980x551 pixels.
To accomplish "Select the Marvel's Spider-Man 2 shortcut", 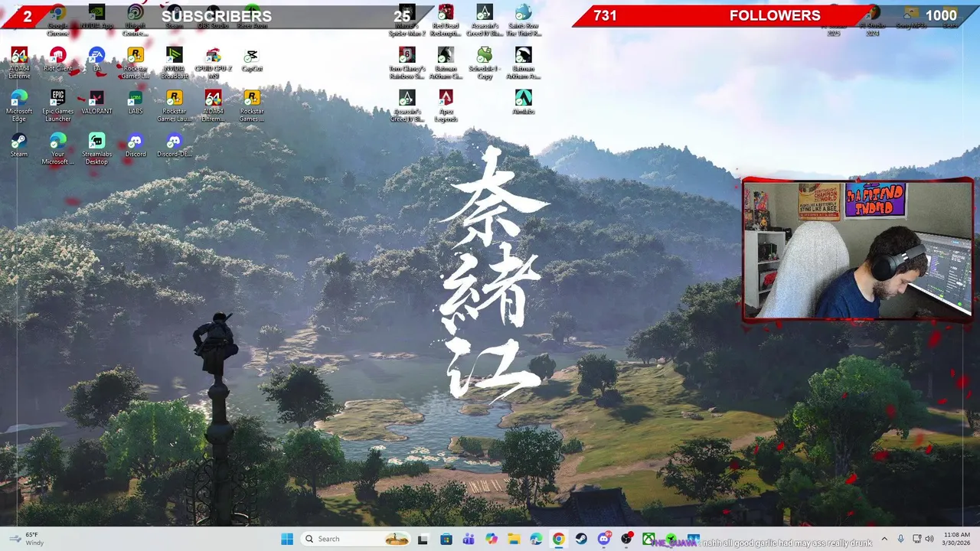I will coord(407,21).
